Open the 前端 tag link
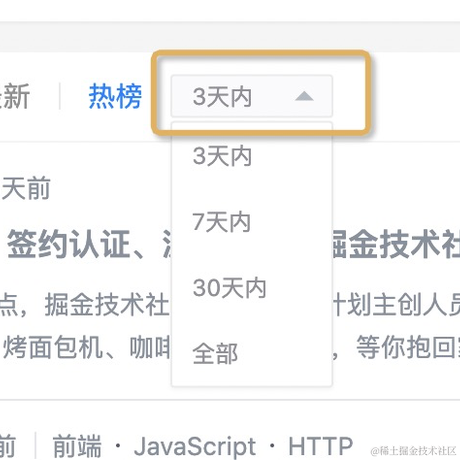460x460 pixels. click(x=77, y=446)
